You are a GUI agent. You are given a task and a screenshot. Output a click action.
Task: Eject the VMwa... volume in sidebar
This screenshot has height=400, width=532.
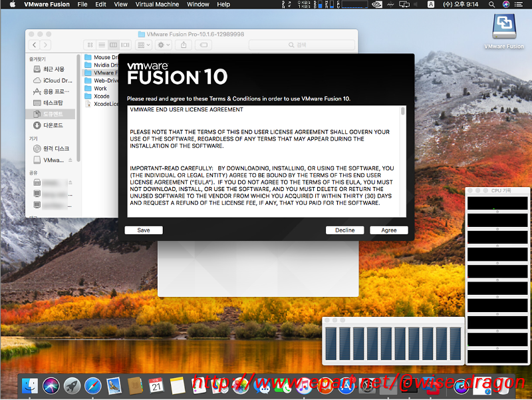pos(70,160)
